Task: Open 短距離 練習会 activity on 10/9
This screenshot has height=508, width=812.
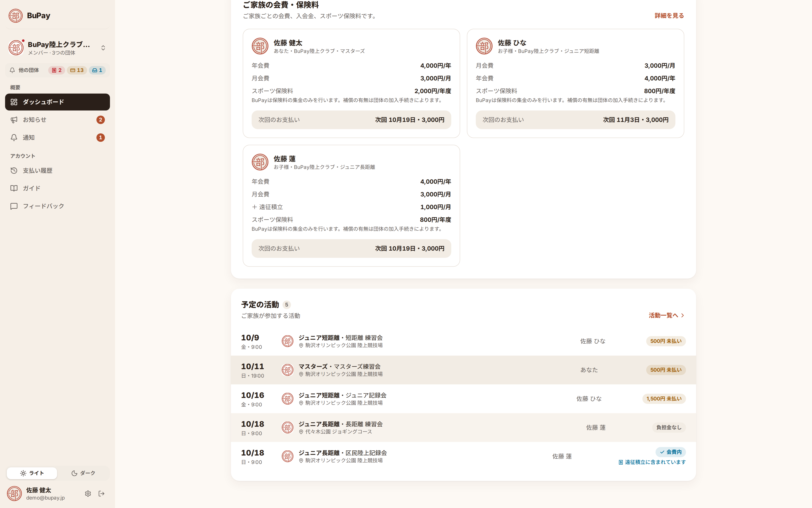Action: pyautogui.click(x=463, y=341)
